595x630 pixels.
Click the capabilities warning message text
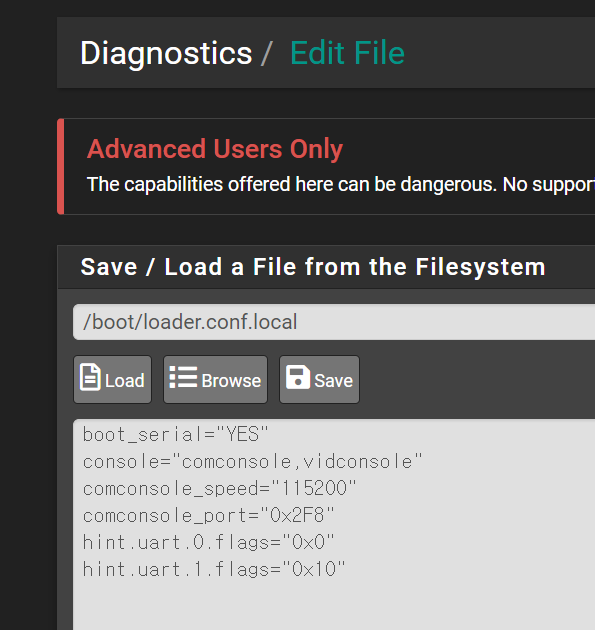(341, 185)
